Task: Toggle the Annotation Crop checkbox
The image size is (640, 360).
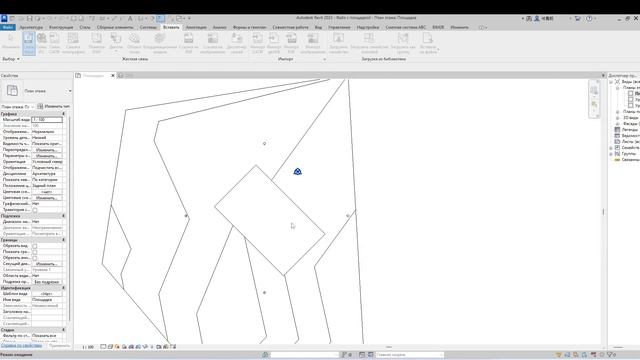Action: tap(35, 258)
